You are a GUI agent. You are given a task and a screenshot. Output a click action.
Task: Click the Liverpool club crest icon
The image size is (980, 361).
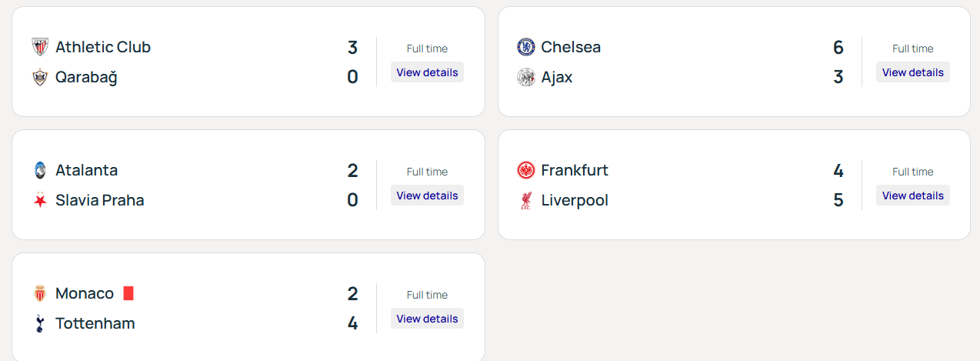point(525,200)
